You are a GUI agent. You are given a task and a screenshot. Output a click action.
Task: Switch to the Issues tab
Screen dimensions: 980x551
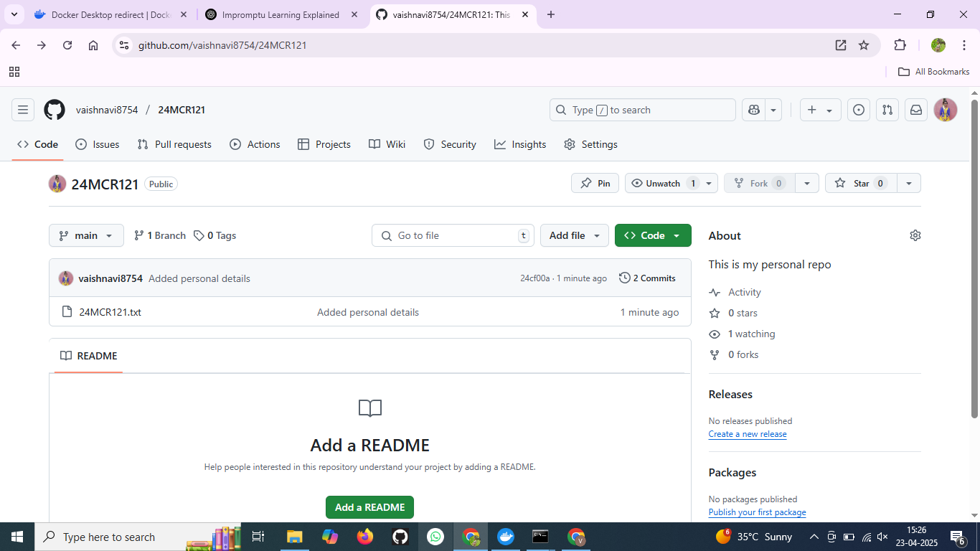[98, 144]
